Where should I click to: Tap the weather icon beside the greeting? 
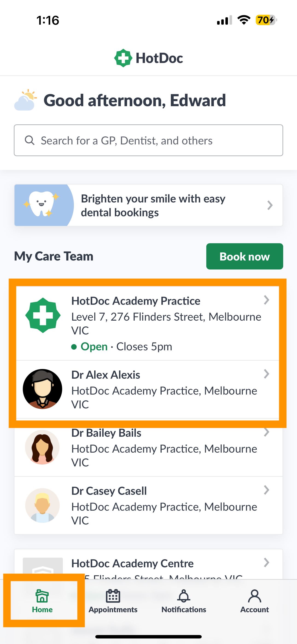pos(26,100)
